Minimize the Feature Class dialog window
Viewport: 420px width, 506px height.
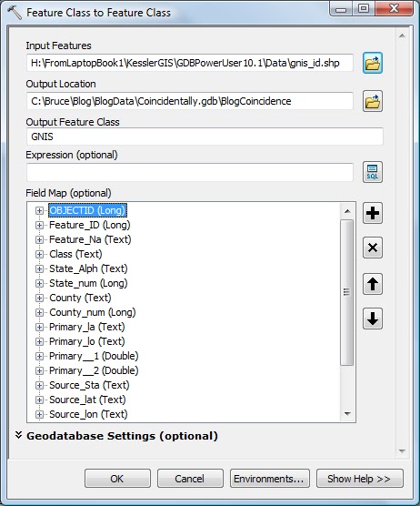341,9
